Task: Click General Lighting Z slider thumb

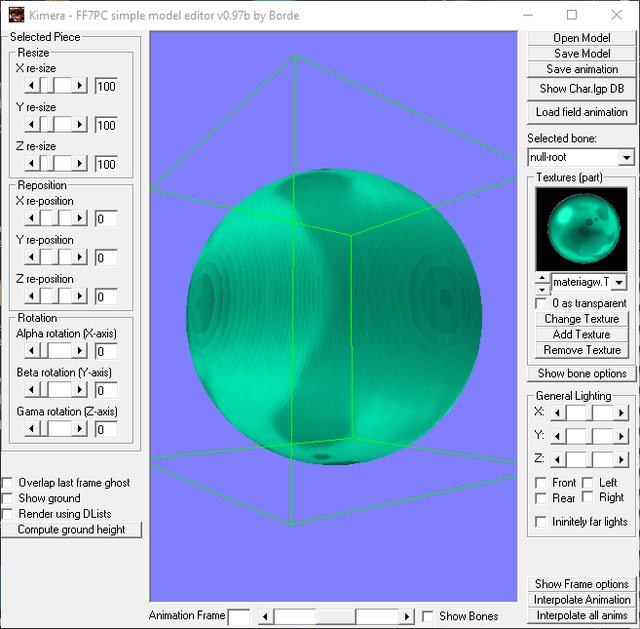Action: pyautogui.click(x=589, y=460)
